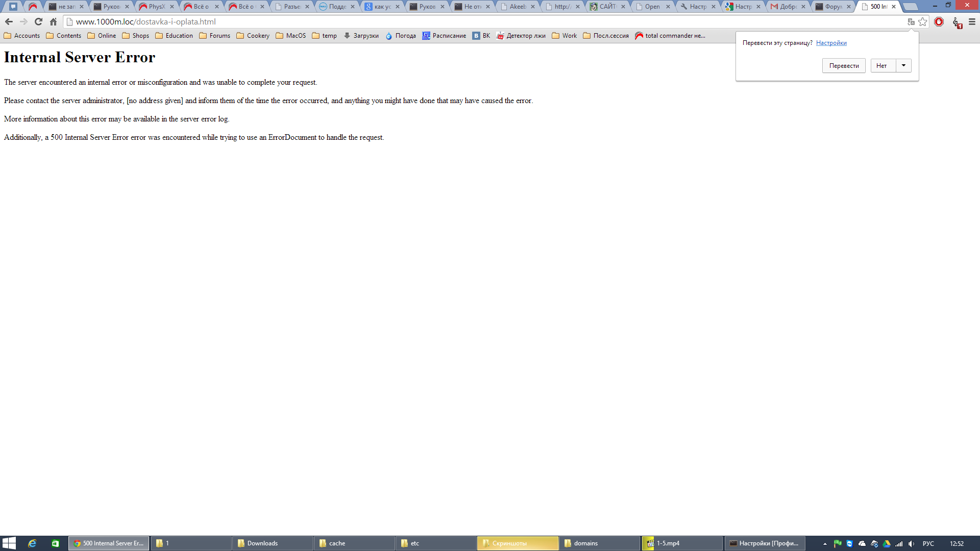
Task: Click the translate icon in address bar
Action: point(911,22)
